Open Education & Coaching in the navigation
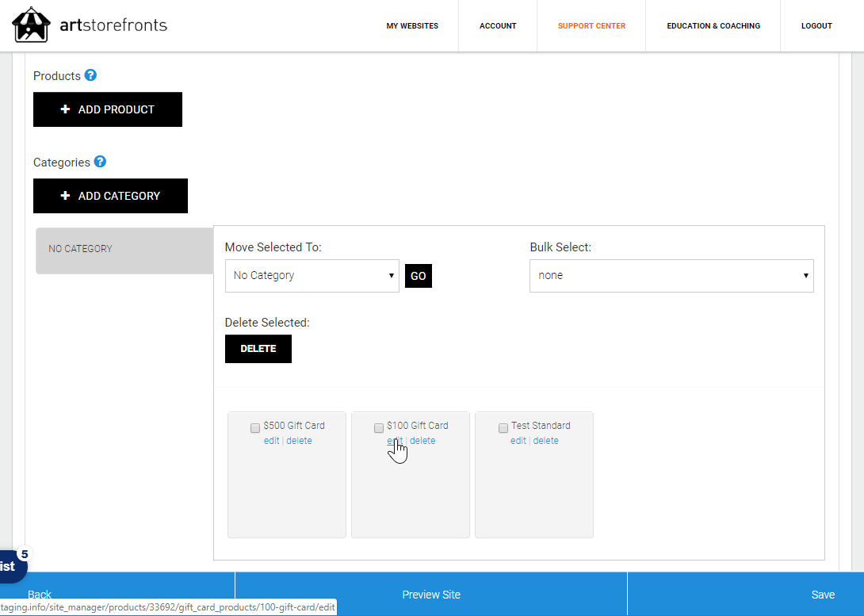This screenshot has width=864, height=616. [713, 26]
